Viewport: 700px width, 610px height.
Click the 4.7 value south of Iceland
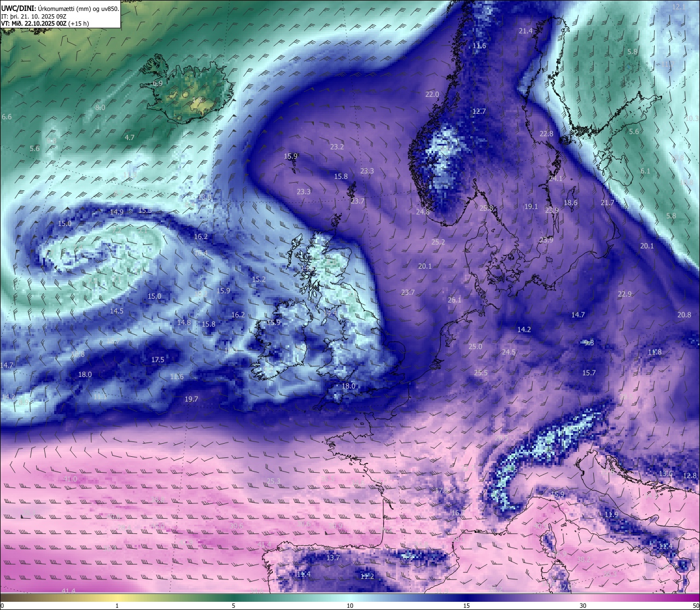pos(130,138)
